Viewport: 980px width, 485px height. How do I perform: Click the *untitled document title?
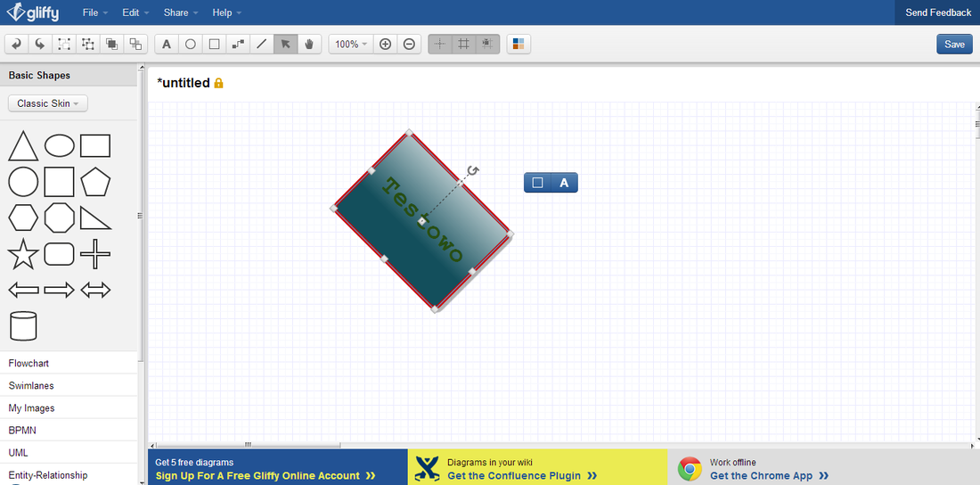click(184, 83)
